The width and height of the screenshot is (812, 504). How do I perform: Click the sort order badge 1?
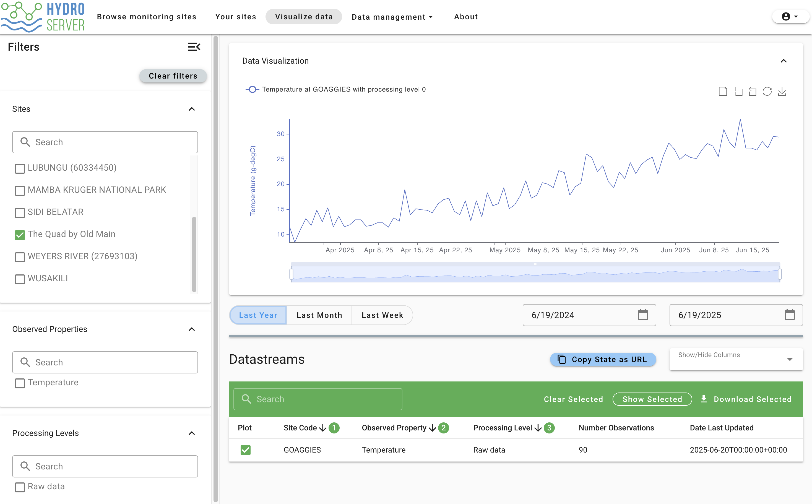click(334, 428)
